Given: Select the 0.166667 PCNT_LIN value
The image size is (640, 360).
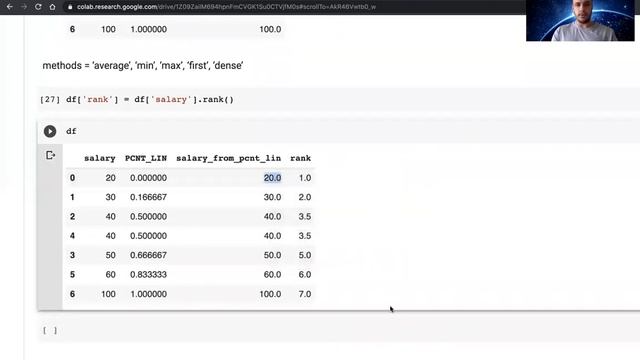Looking at the screenshot, I should click(148, 197).
